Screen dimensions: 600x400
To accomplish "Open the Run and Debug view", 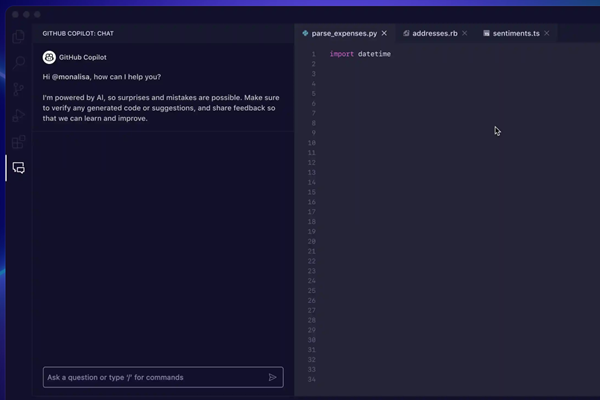I will tap(18, 115).
